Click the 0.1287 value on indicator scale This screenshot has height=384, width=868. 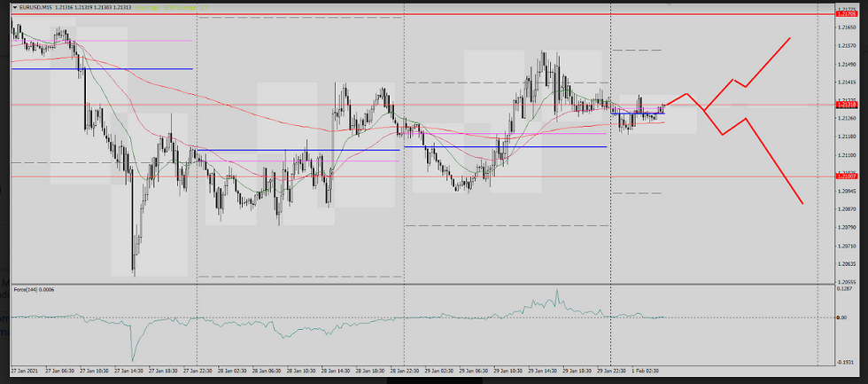(847, 289)
